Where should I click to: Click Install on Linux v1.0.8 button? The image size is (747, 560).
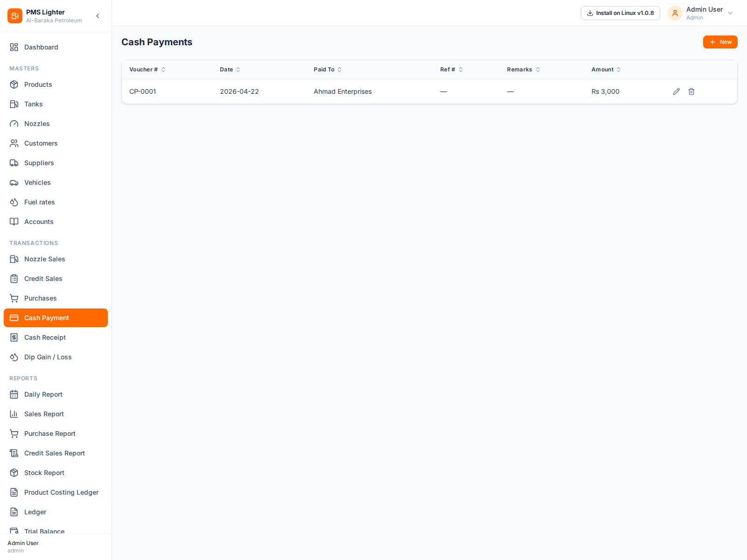620,13
